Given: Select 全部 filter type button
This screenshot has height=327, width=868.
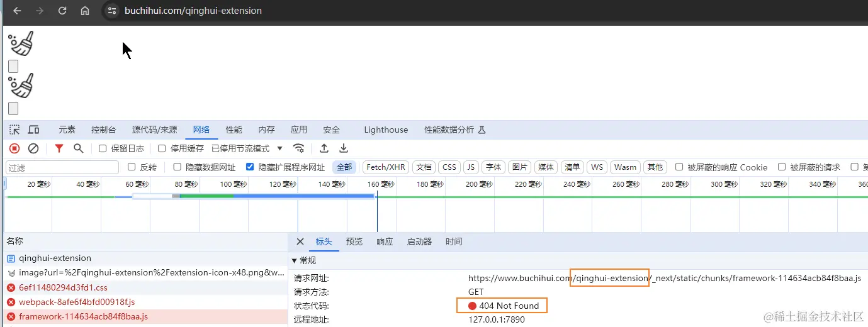Looking at the screenshot, I should coord(344,167).
